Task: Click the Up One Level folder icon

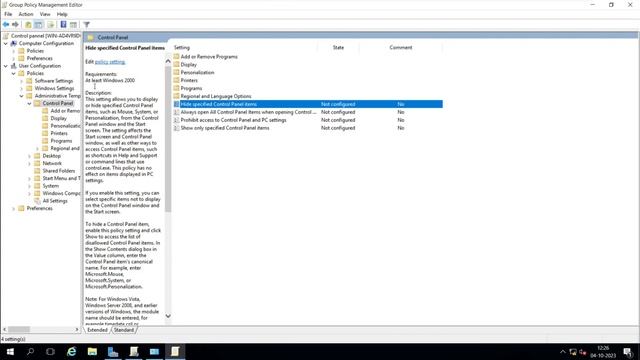Action: (x=28, y=25)
